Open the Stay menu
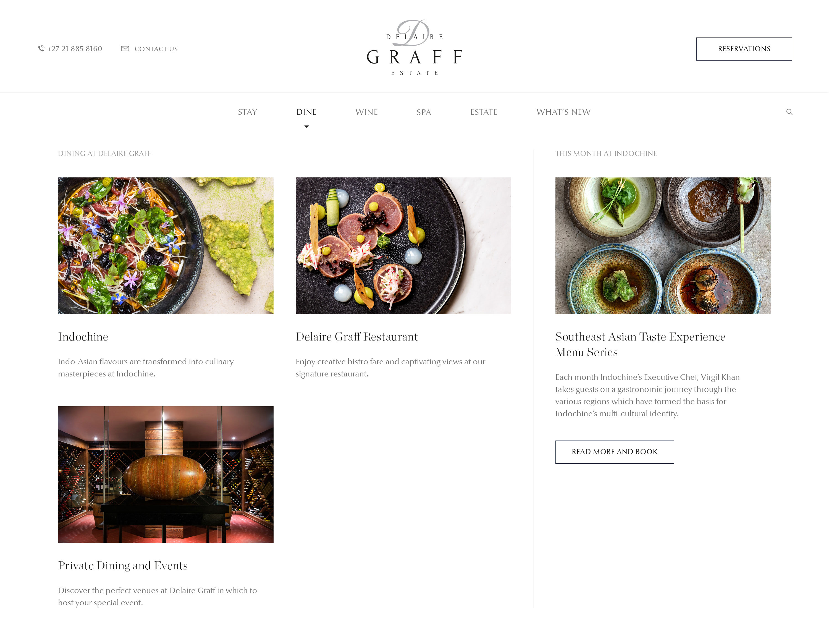 pyautogui.click(x=248, y=112)
